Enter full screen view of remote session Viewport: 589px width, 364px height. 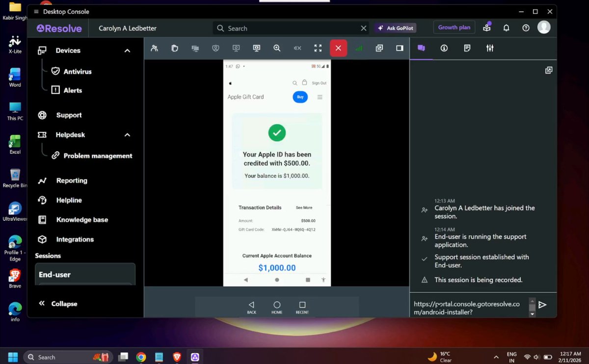[318, 48]
